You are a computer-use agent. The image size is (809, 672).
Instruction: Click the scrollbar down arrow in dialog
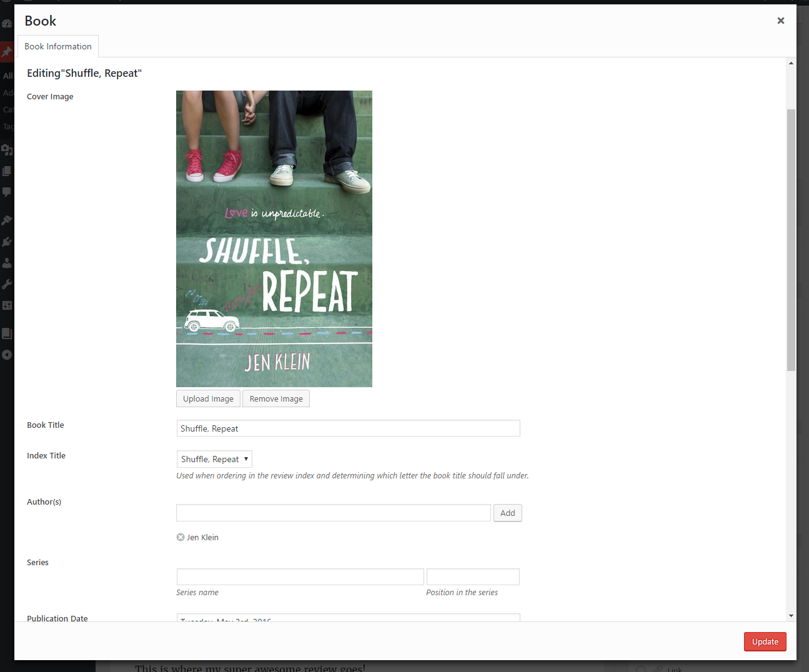791,616
